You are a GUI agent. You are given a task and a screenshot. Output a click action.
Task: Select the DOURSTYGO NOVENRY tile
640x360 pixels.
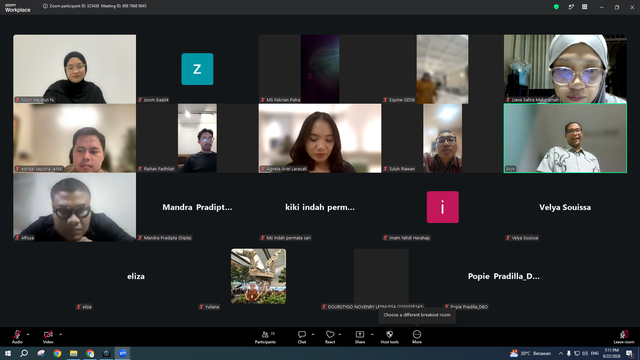(381, 276)
